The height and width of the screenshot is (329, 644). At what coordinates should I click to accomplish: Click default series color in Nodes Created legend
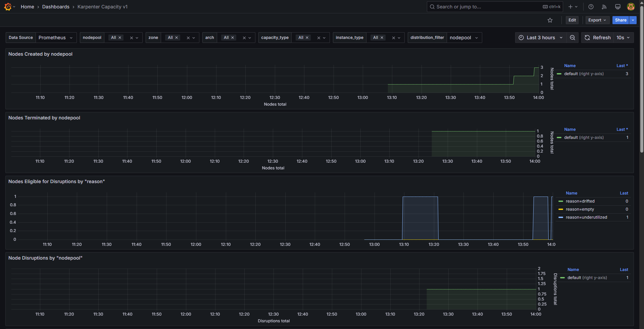tap(559, 74)
